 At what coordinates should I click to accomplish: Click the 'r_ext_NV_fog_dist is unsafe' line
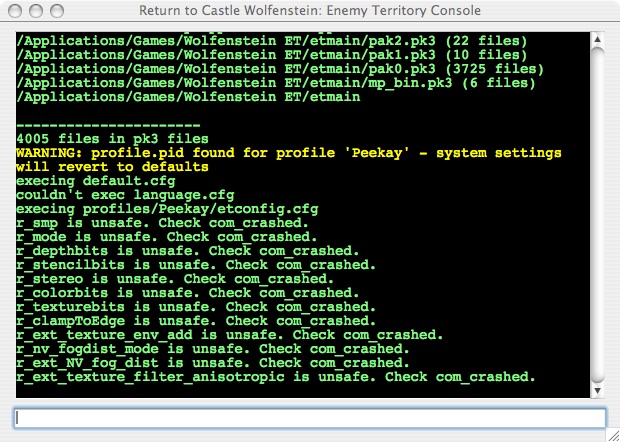(x=213, y=363)
